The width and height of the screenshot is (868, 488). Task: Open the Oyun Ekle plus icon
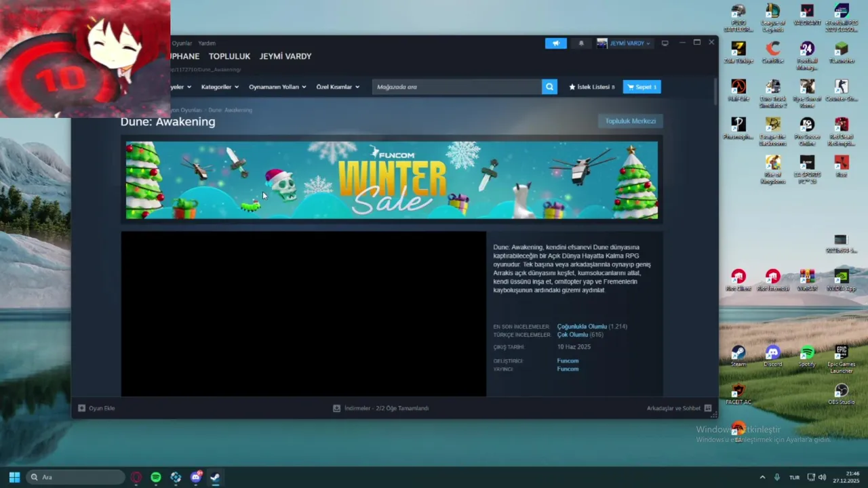coord(82,408)
